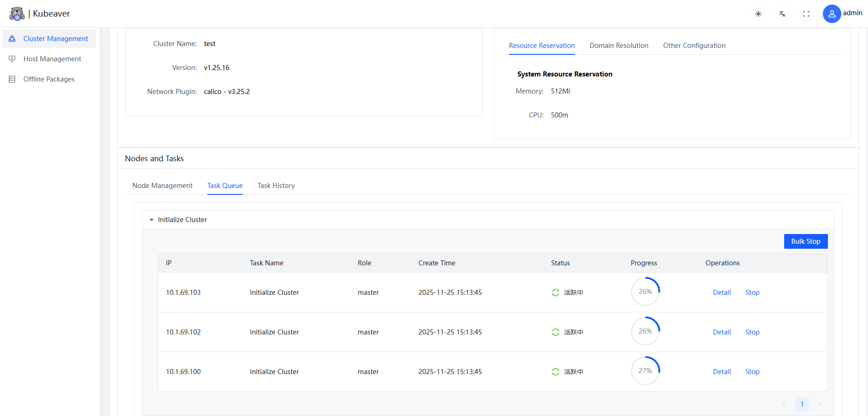This screenshot has width=868, height=416.
Task: Click the Task Name column header
Action: tap(266, 263)
